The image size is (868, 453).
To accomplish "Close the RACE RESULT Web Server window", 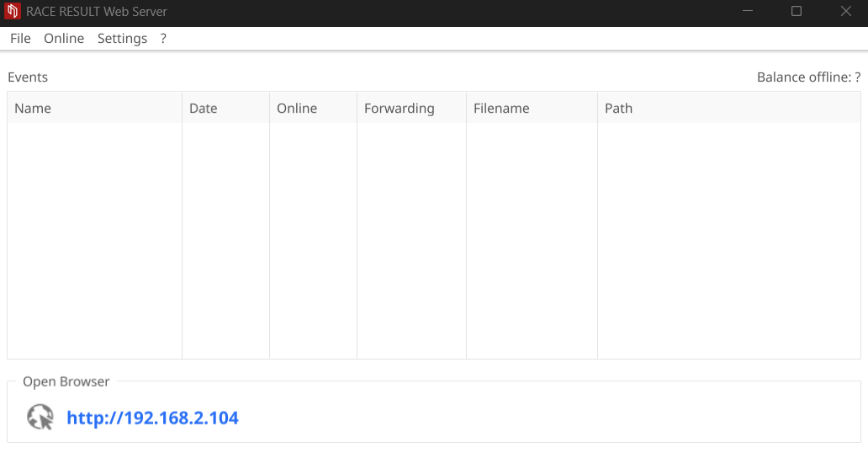I will point(846,12).
